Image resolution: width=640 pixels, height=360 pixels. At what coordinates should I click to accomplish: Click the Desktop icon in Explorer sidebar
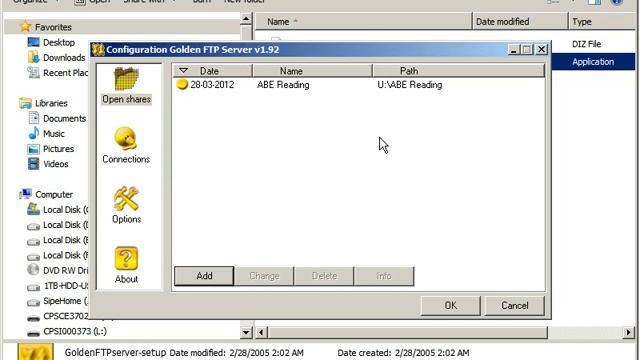point(33,42)
